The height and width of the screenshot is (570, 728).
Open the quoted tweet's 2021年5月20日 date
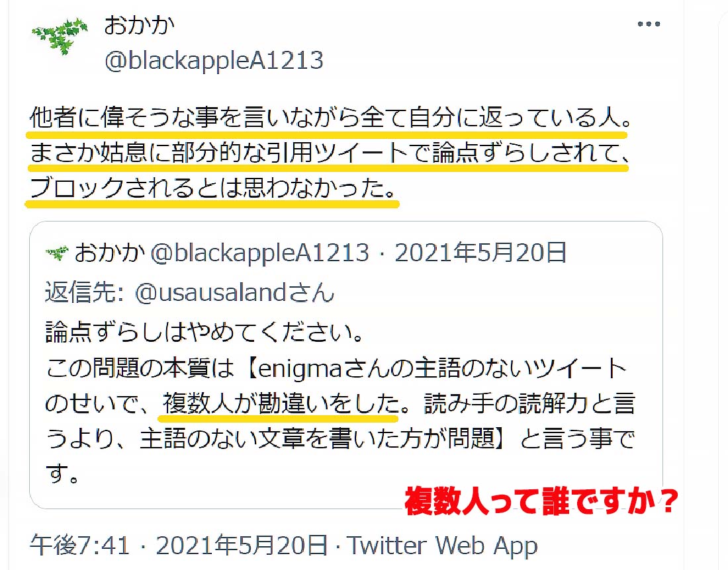click(481, 253)
